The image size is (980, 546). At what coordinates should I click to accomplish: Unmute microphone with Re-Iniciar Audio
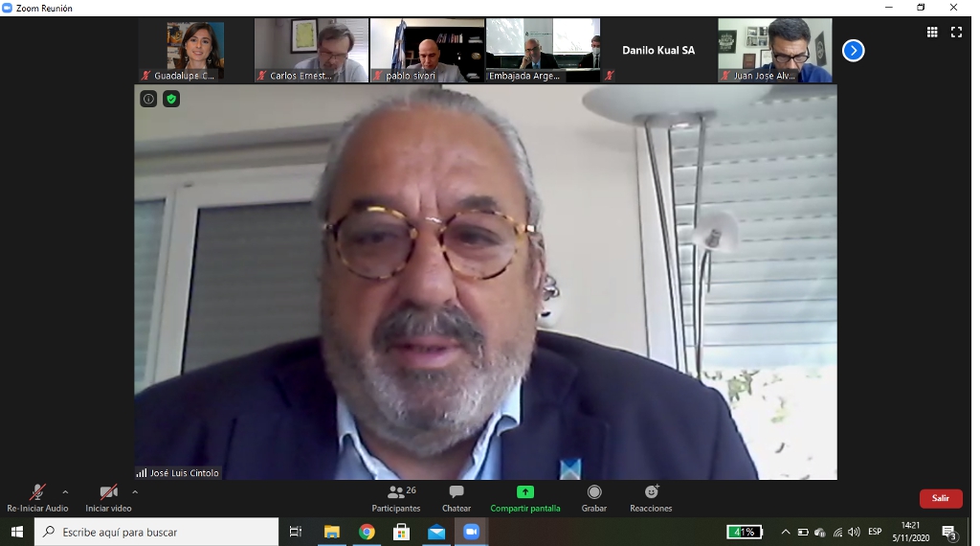tap(37, 497)
